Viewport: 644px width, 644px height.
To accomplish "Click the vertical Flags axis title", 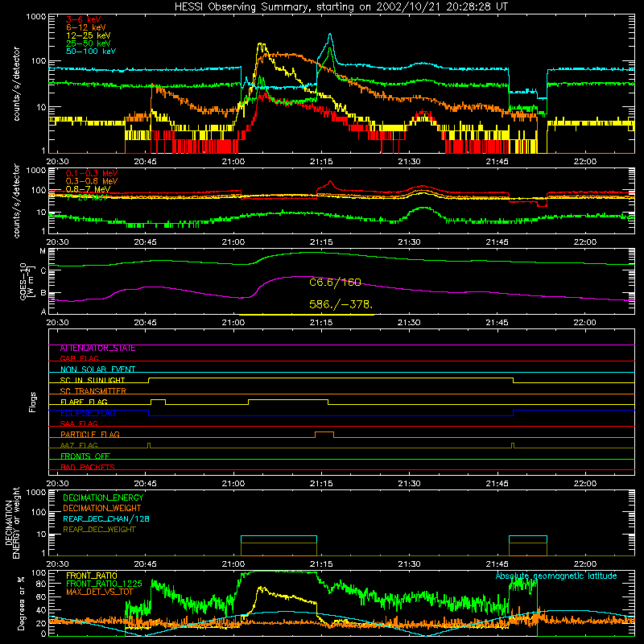I will 33,402.
